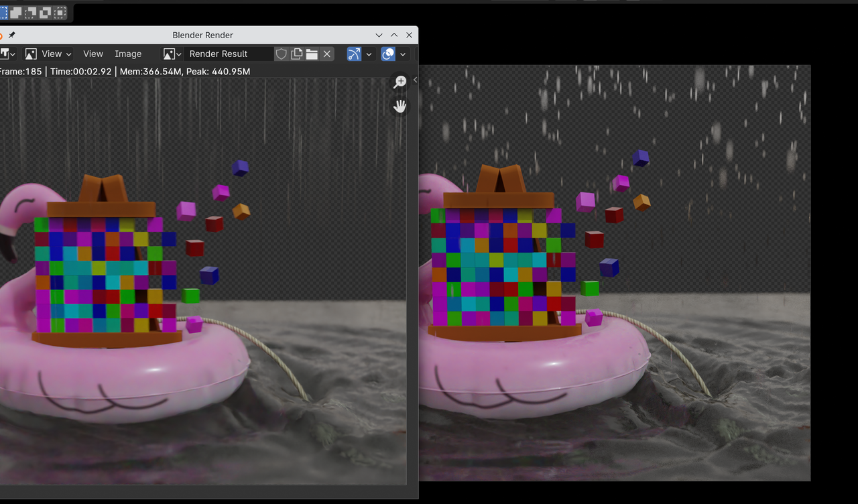
Task: Close the Blender Render window
Action: coord(409,35)
